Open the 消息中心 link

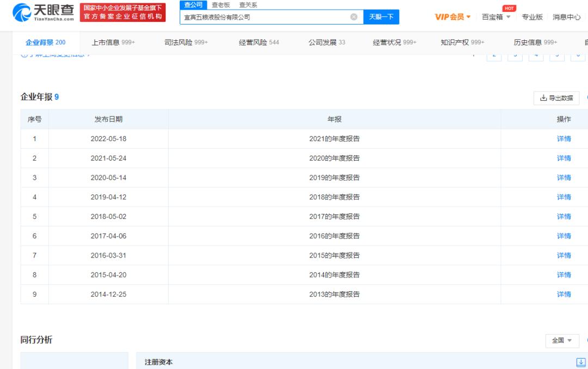click(x=567, y=17)
